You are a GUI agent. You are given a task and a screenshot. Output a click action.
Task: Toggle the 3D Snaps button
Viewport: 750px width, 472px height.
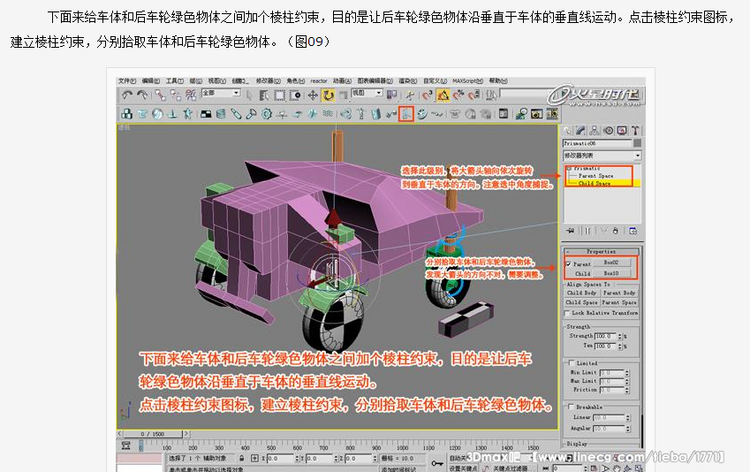(x=428, y=95)
